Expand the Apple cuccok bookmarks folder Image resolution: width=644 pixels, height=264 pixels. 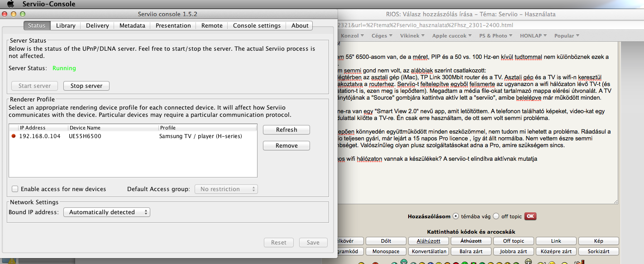click(x=452, y=36)
